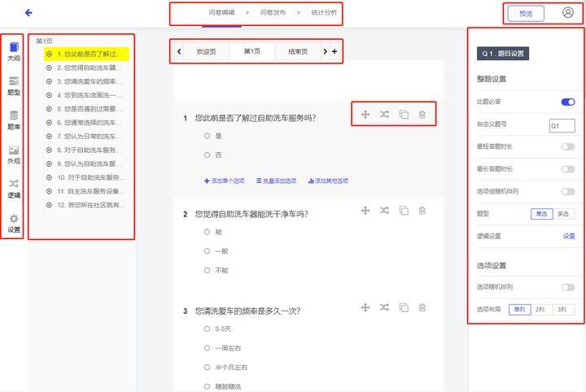Duplicate question 2 with copy icon
Screen dimensions: 586x392
(x=404, y=211)
